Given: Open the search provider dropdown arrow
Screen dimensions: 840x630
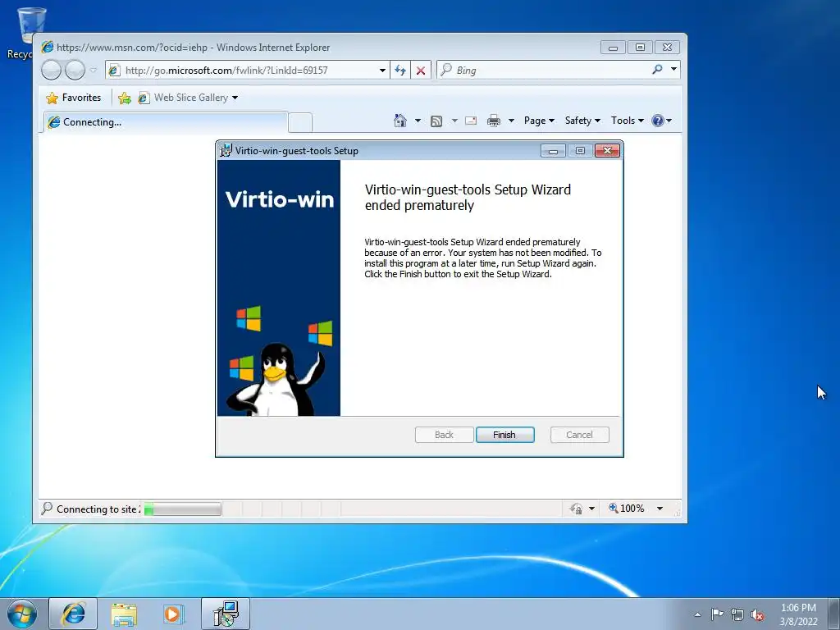Looking at the screenshot, I should tap(673, 69).
